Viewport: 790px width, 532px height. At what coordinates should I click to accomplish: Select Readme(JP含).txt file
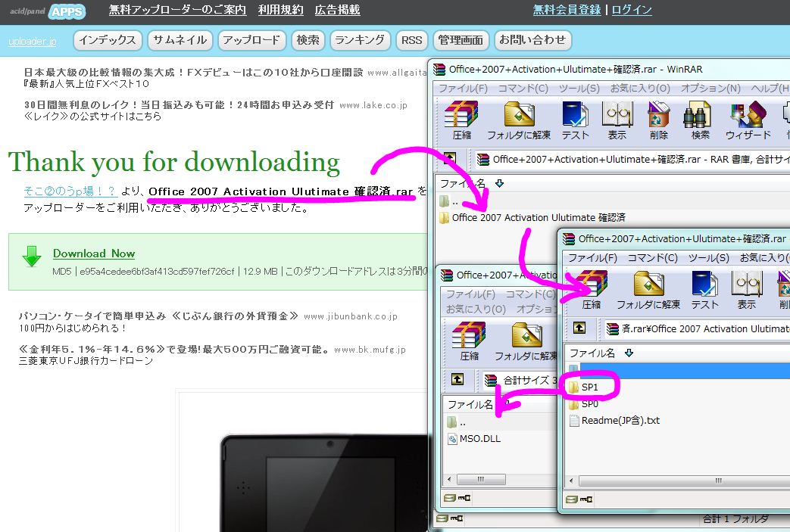pyautogui.click(x=614, y=420)
